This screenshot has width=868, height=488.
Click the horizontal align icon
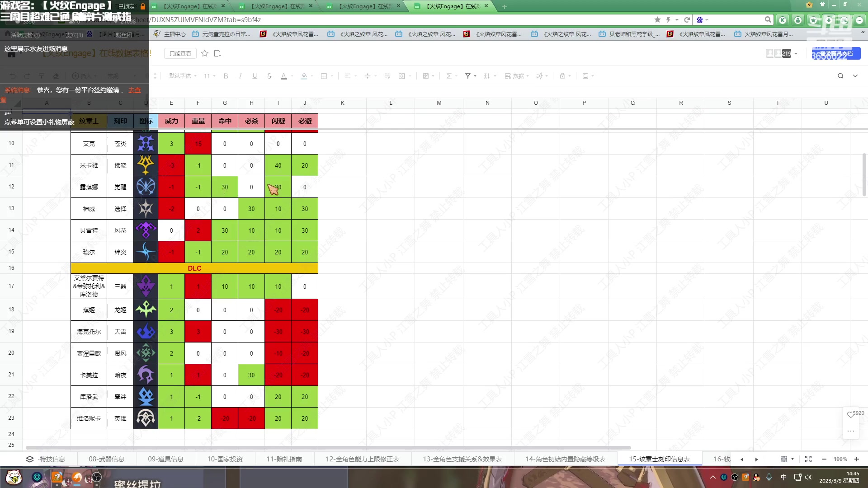[x=347, y=76]
